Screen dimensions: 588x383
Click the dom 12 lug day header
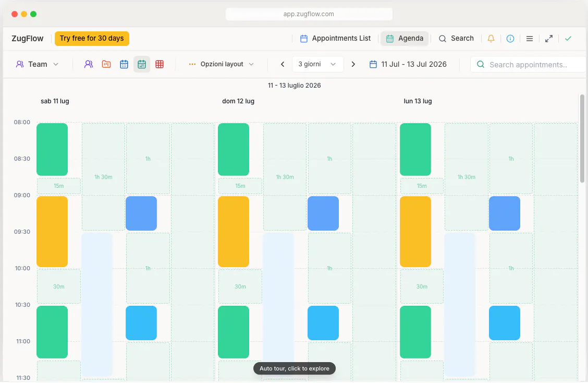(238, 101)
